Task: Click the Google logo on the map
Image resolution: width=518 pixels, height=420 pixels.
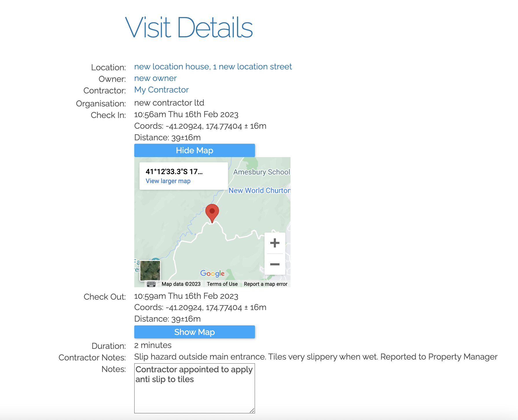Action: (x=212, y=273)
